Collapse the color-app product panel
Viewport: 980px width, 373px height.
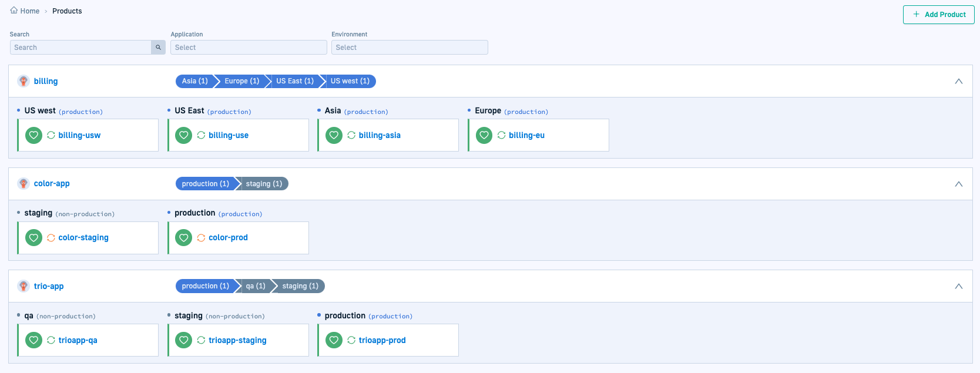coord(959,184)
